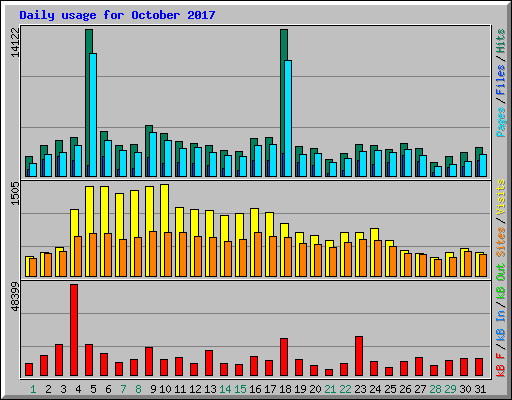Click day label 9 on the axis
The height and width of the screenshot is (400, 512).
click(x=153, y=389)
